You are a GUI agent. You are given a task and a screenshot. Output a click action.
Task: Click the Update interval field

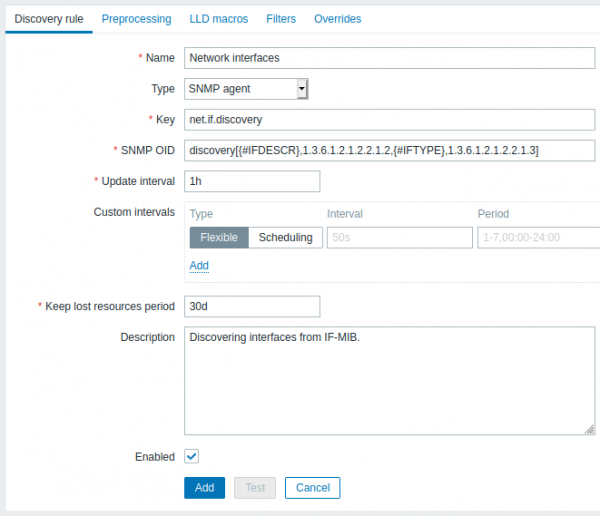[252, 181]
